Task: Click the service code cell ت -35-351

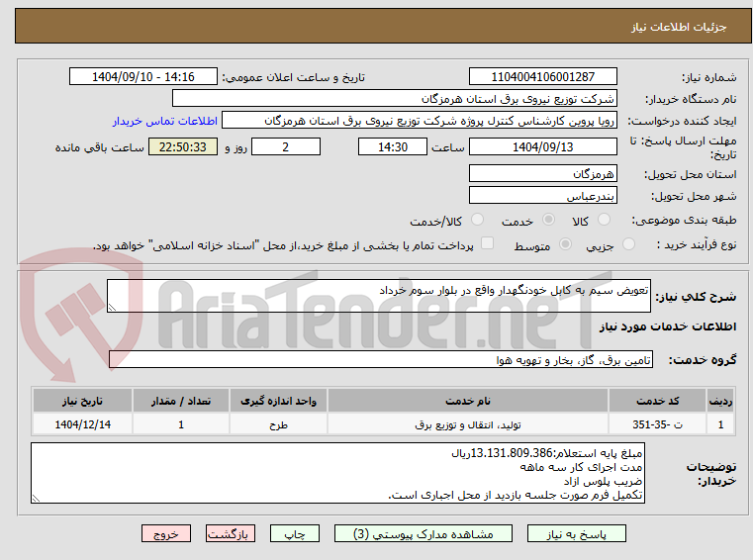Action: click(657, 424)
